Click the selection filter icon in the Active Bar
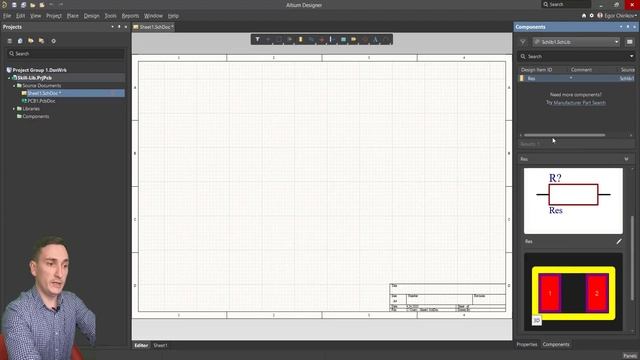The width and height of the screenshot is (640, 360). [x=258, y=40]
